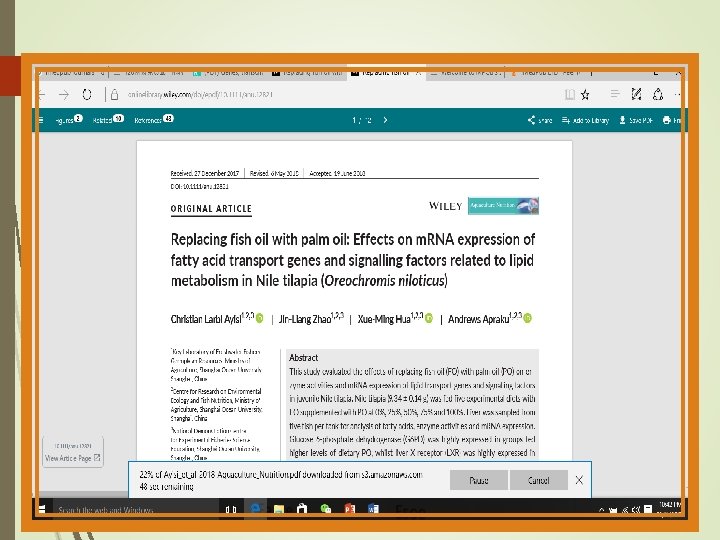Image resolution: width=720 pixels, height=540 pixels.
Task: Open ORCID icon next to Christian Larbi Ayisi
Action: (259, 318)
